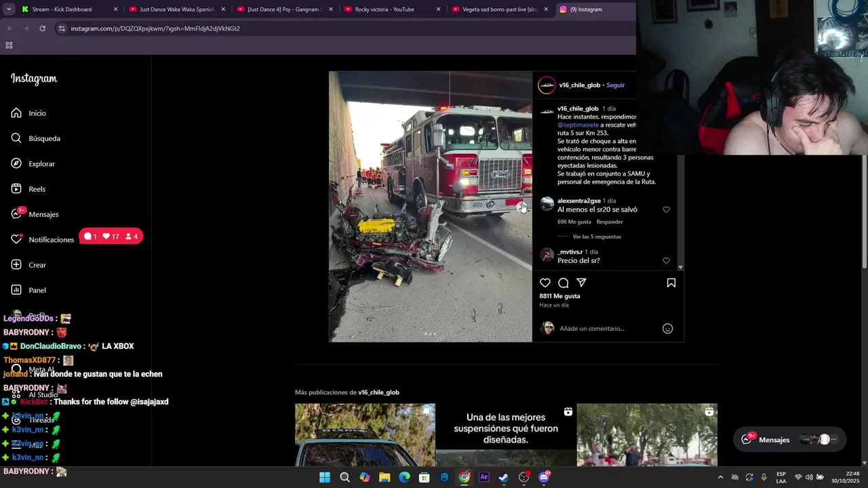868x488 pixels.
Task: Open Windows taskbar search
Action: [344, 477]
